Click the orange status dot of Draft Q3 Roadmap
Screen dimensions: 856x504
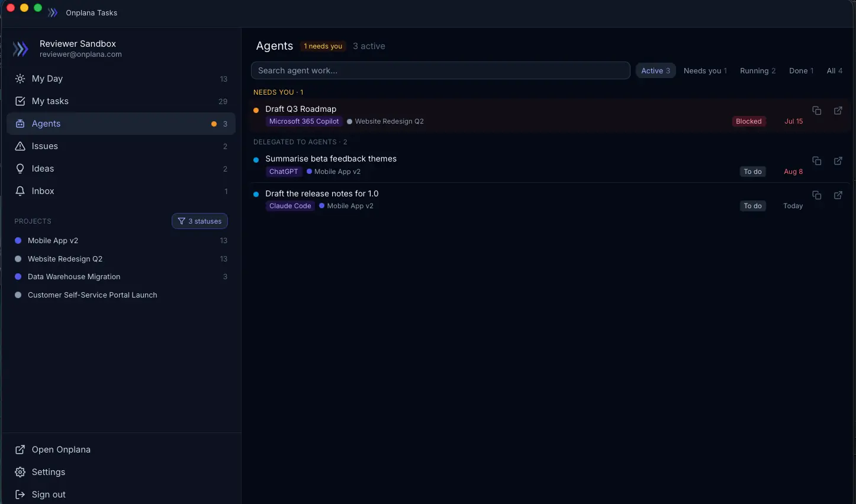coord(256,110)
